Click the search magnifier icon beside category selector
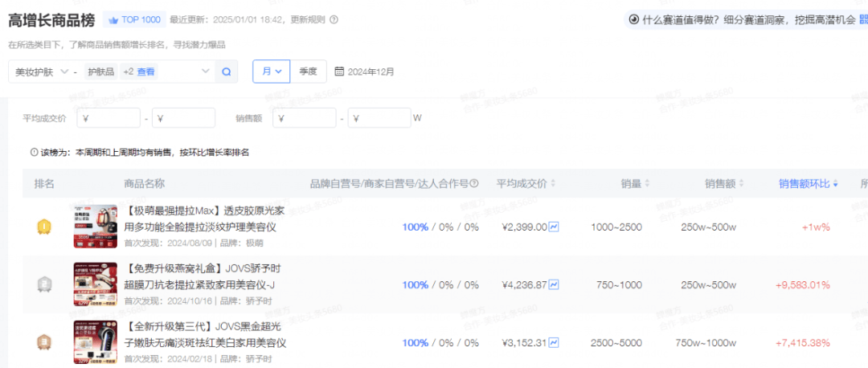This screenshot has width=868, height=368. [x=227, y=72]
